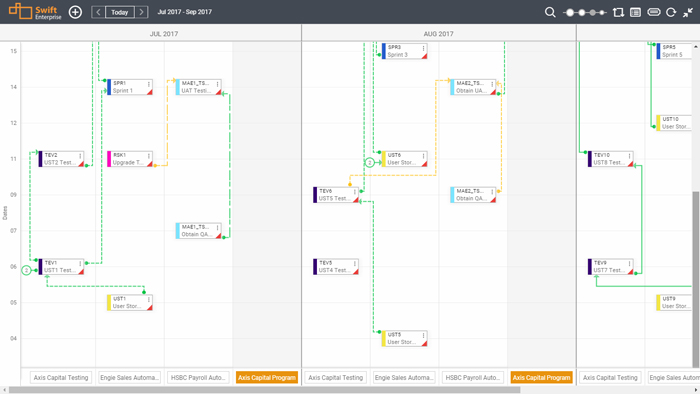Select the MAE1_TS Obtain QA card
The image size is (700, 394).
(199, 231)
